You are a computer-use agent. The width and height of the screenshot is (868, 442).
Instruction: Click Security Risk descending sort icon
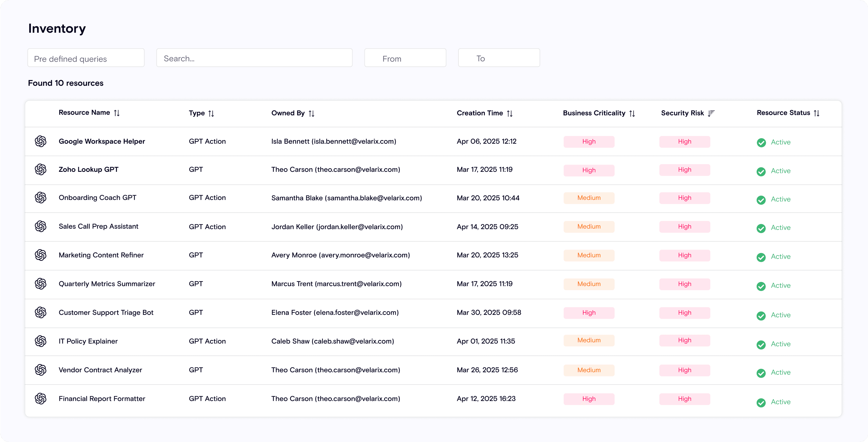[x=711, y=113]
